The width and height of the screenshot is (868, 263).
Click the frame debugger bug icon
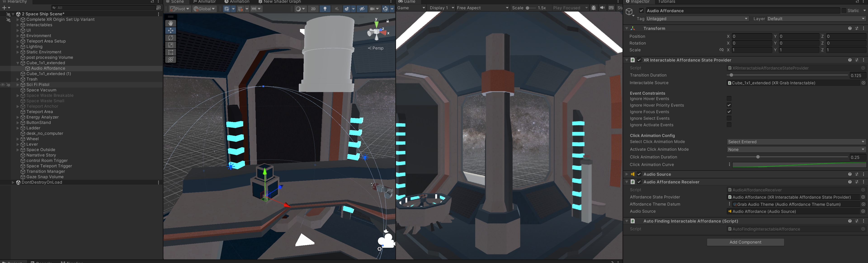pyautogui.click(x=594, y=8)
